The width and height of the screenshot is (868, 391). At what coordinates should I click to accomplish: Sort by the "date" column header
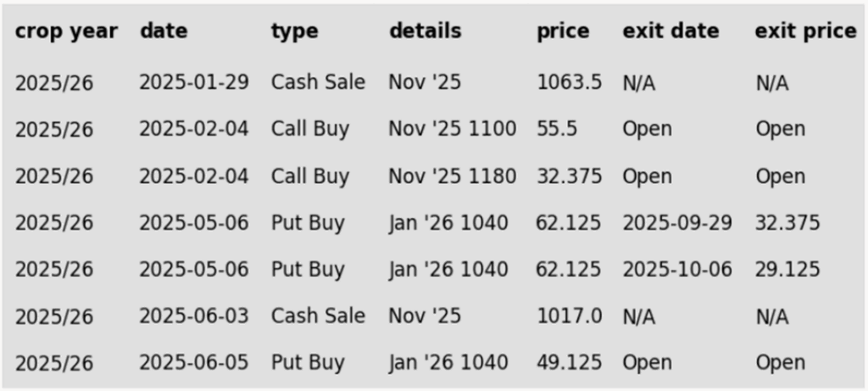tap(164, 31)
